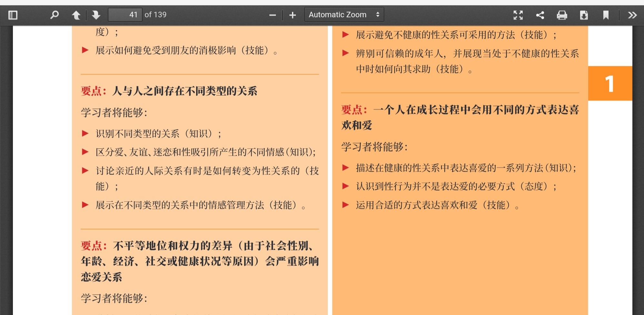644x315 pixels.
Task: Open the Automatic Zoom dropdown
Action: pos(344,15)
